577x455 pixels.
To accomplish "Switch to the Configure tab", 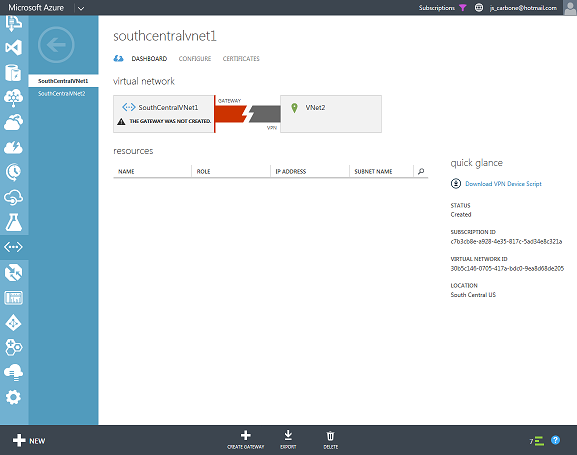I will pos(195,59).
